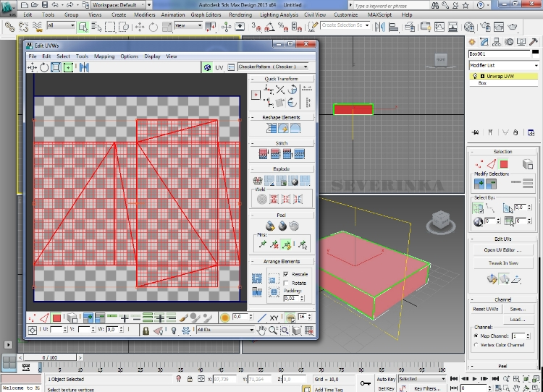This screenshot has height=392, width=543.
Task: Toggle Edge sub-object mode in Selection rollout
Action: point(492,164)
